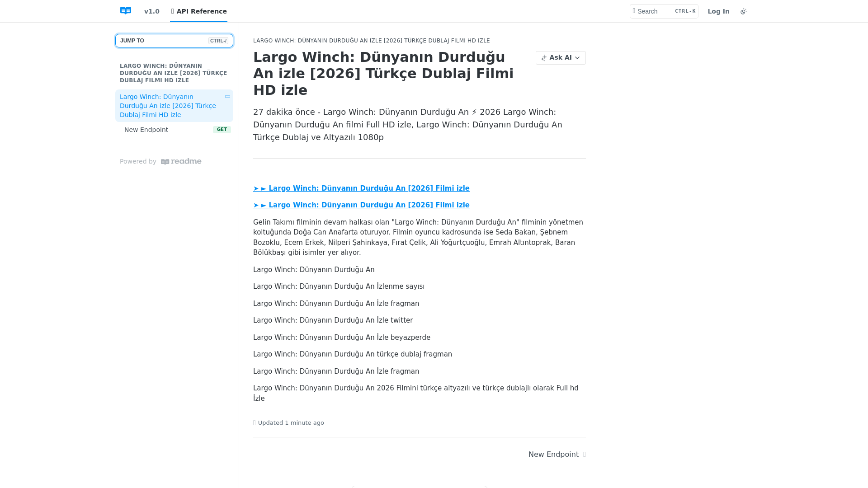Click the line ending with İzle beyazperde
This screenshot has height=488, width=868.
coord(342,338)
